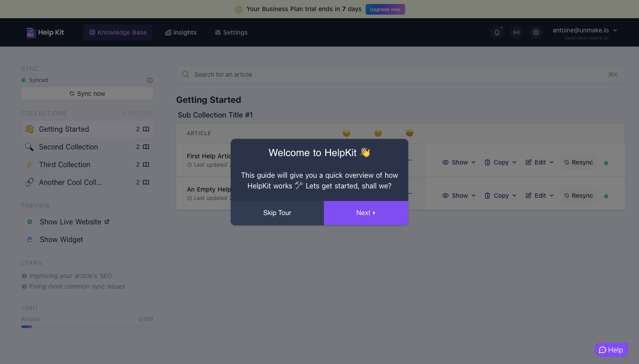Select the Another Cool Coll... collection

pyautogui.click(x=87, y=182)
